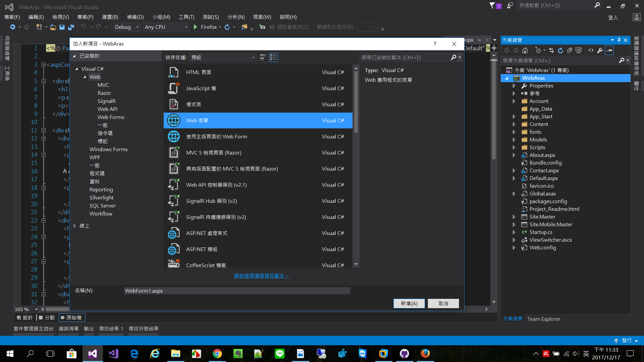The width and height of the screenshot is (644, 362).
Task: Click Solution Explorer Home icon
Action: point(525,50)
